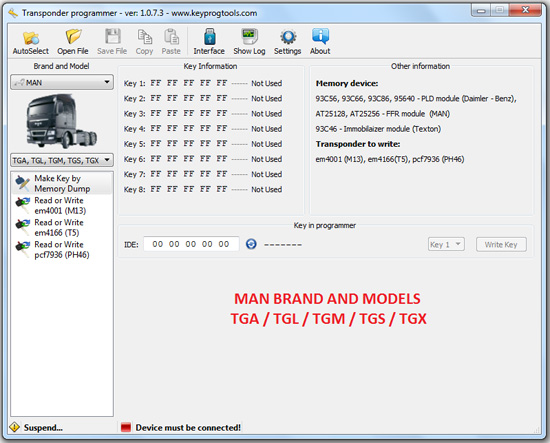Click the blue refresh IDE icon
Viewport: 550px width, 443px height.
(x=251, y=244)
